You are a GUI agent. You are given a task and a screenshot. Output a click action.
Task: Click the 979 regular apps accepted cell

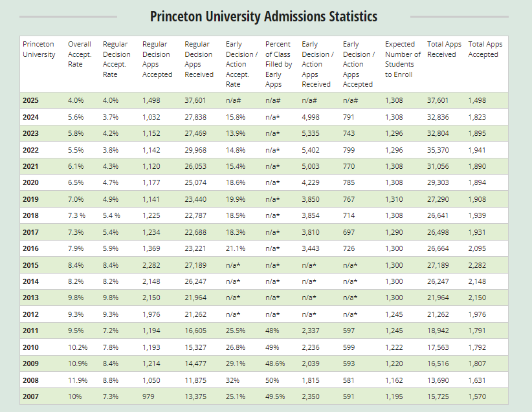pos(149,396)
